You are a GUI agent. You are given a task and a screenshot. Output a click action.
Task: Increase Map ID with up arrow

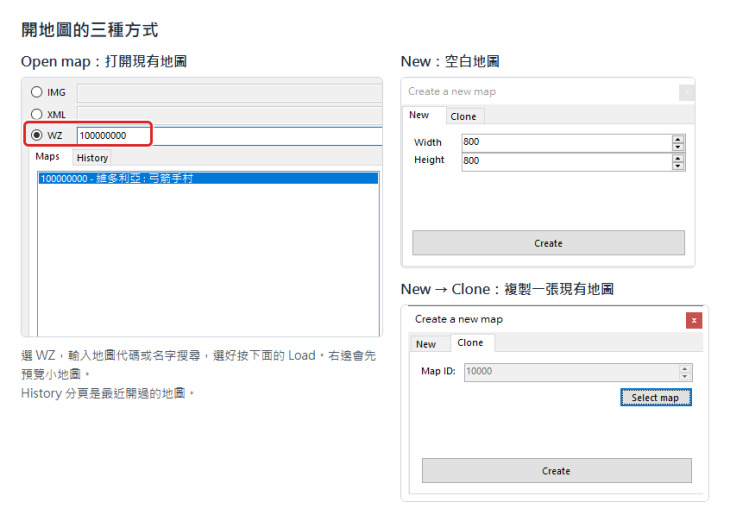click(x=685, y=368)
